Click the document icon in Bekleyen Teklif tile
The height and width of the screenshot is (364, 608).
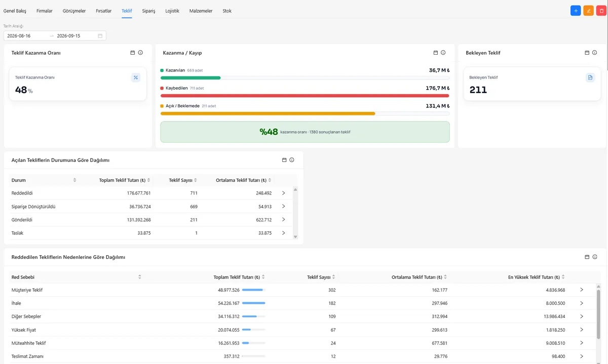coord(590,77)
